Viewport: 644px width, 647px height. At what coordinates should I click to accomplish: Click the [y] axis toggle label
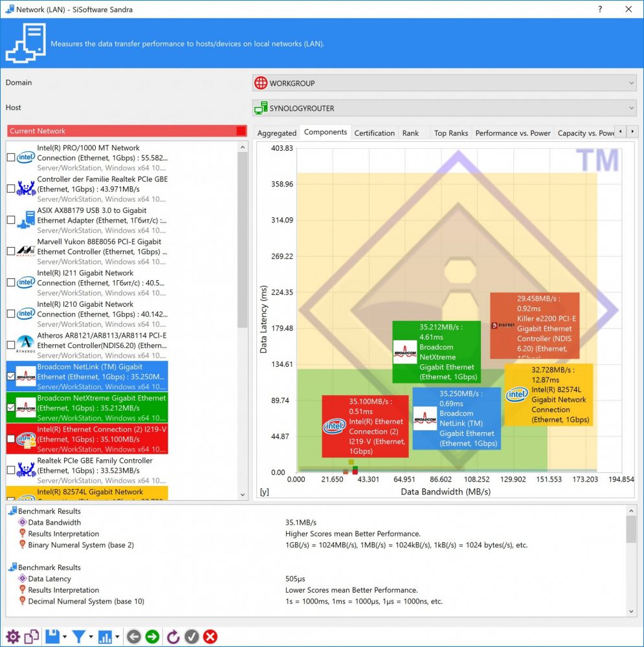pos(264,492)
